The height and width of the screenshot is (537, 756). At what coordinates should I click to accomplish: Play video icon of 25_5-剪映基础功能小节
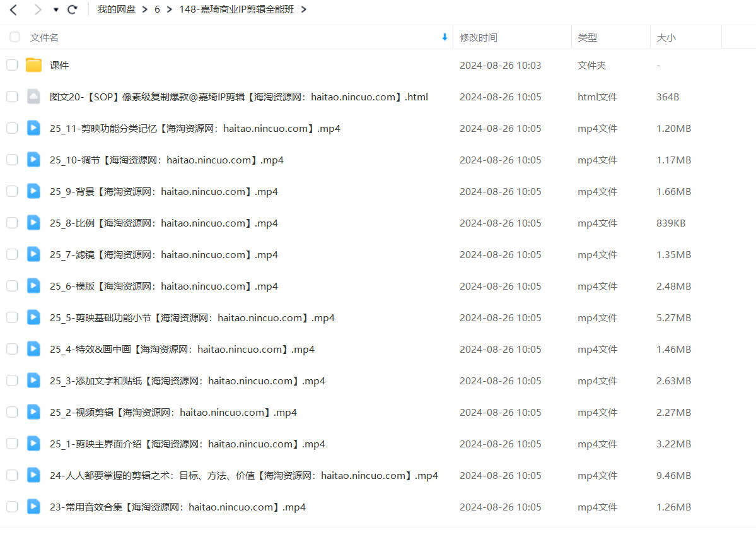coord(33,317)
